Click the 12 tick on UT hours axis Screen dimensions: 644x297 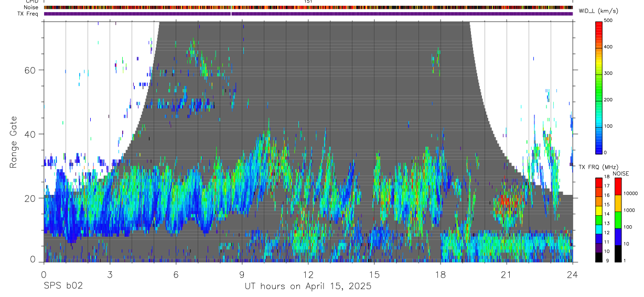coord(308,274)
